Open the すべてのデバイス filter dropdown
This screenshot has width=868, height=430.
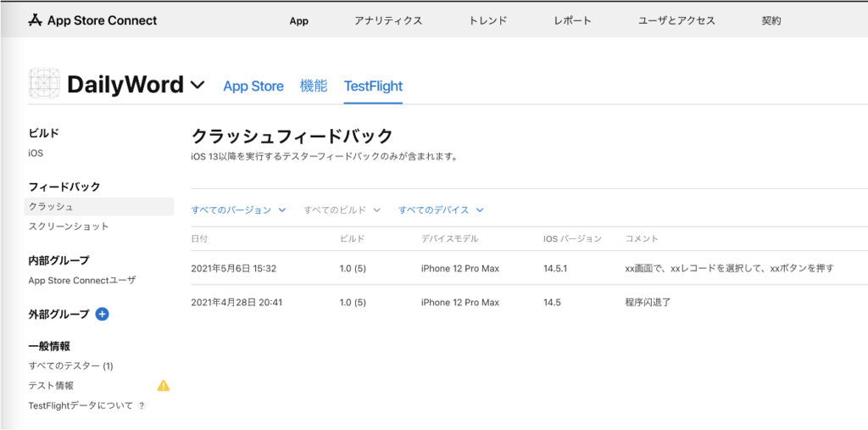(441, 210)
